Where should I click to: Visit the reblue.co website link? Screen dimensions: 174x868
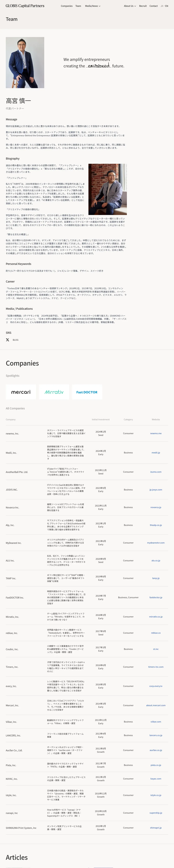pyautogui.click(x=156, y=633)
